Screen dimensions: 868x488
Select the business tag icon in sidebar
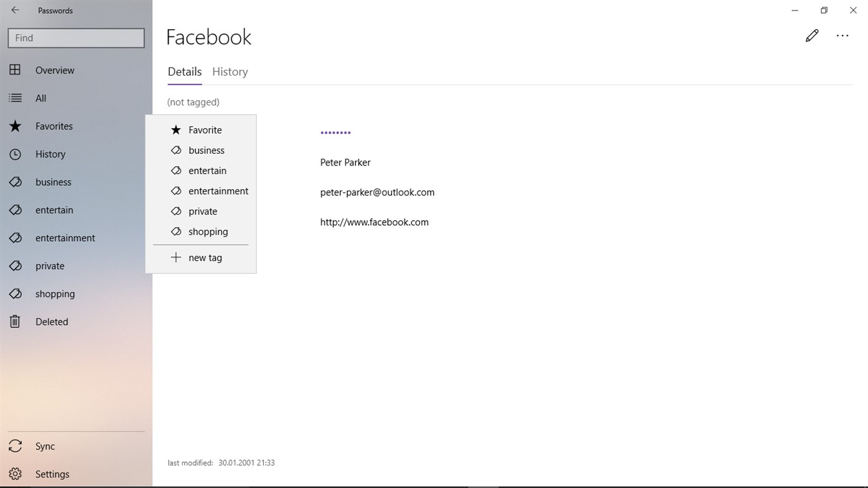[x=15, y=182]
